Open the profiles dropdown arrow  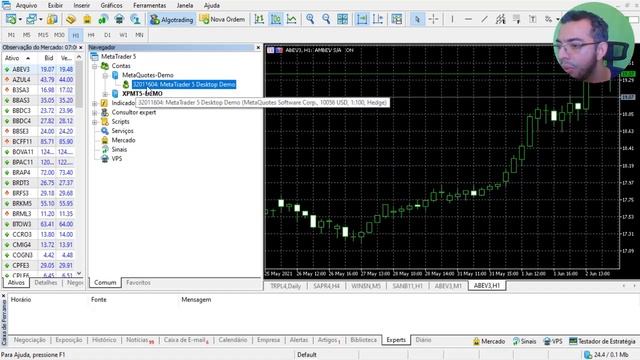[x=40, y=19]
